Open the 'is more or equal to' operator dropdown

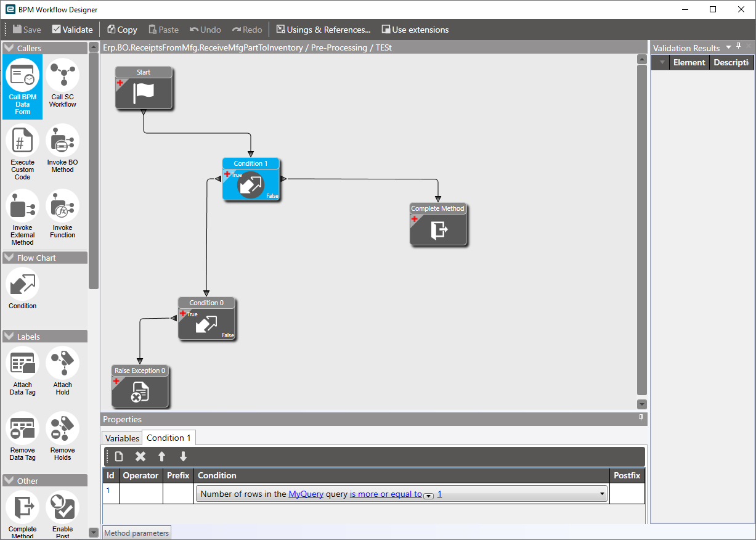coord(428,496)
